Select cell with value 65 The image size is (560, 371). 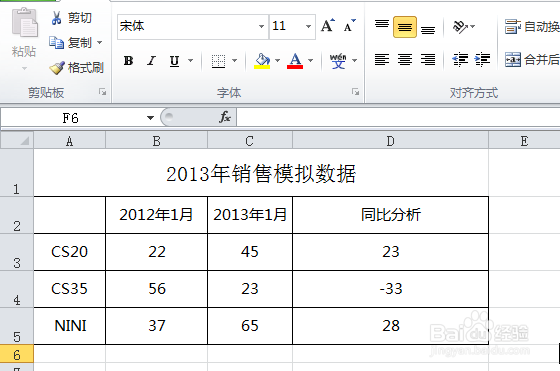click(250, 326)
